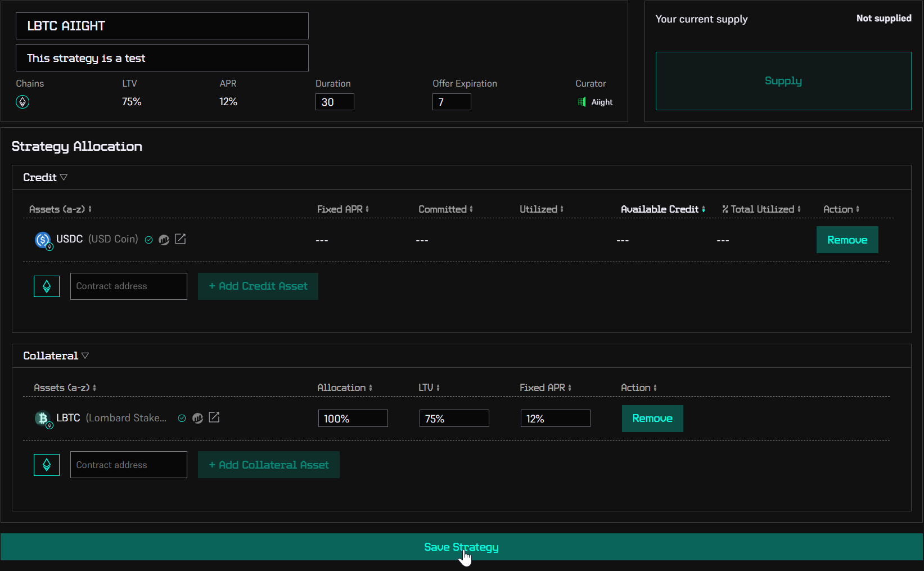Click the LBTC verified checkmark icon
Image resolution: width=924 pixels, height=571 pixels.
pos(182,418)
